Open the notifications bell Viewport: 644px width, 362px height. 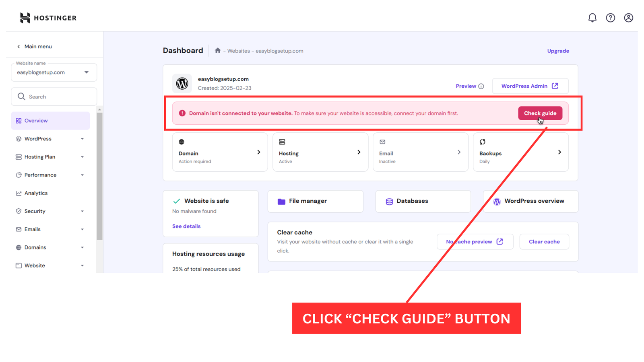coord(592,18)
